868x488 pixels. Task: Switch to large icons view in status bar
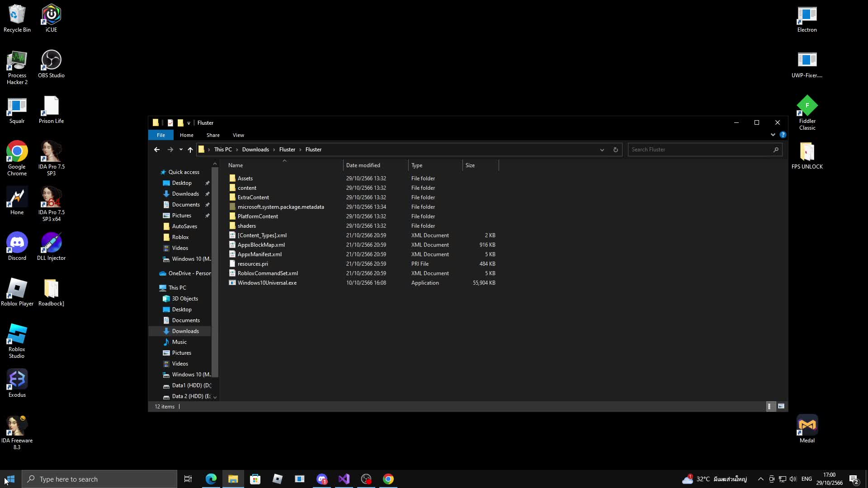tap(781, 406)
